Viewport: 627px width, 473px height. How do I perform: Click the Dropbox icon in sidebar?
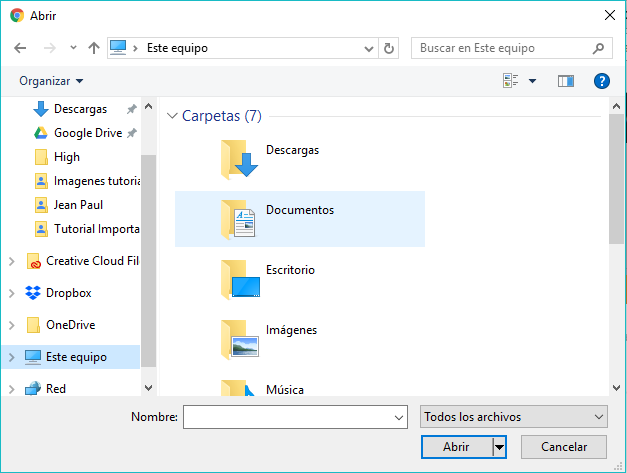tap(33, 293)
